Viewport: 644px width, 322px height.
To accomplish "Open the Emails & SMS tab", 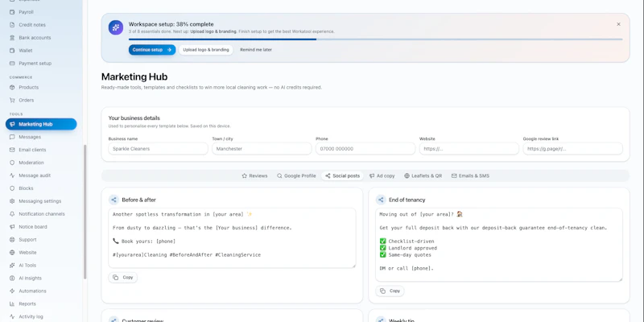I will [x=470, y=175].
